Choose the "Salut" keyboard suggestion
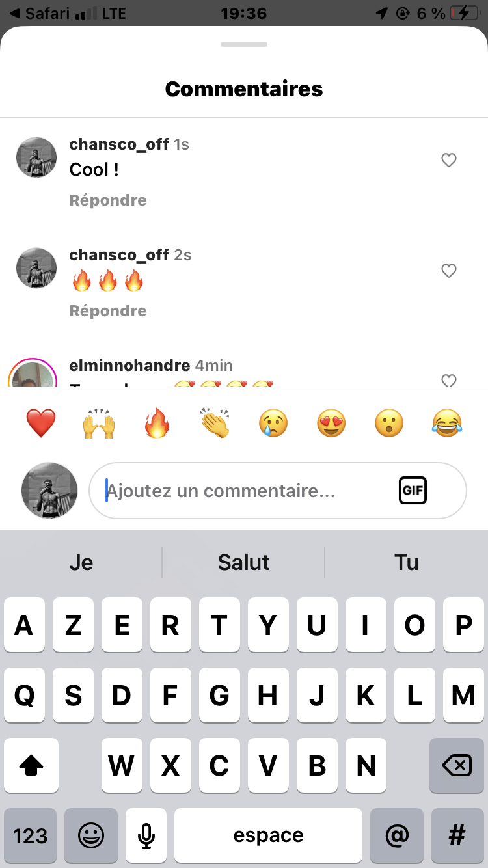This screenshot has height=868, width=488. [x=243, y=562]
